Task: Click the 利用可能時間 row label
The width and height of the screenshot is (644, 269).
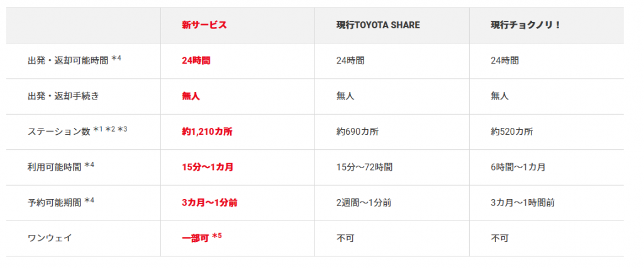Action: click(54, 167)
